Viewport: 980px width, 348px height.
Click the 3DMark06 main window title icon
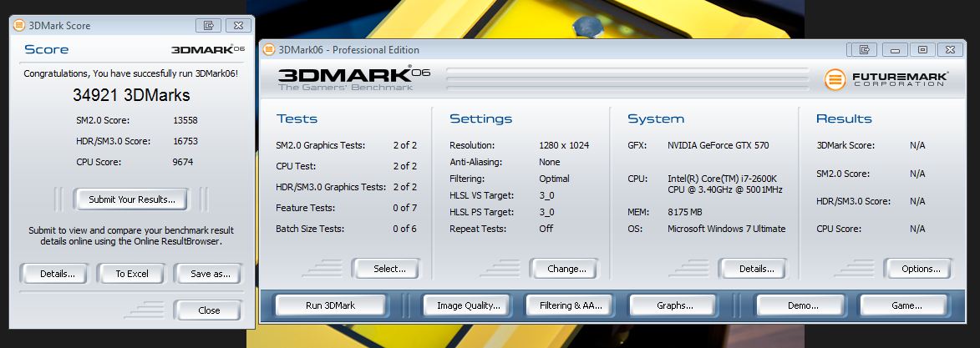pos(269,49)
